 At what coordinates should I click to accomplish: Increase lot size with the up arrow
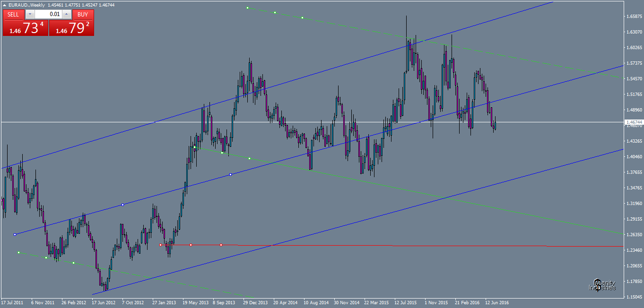[x=66, y=14]
